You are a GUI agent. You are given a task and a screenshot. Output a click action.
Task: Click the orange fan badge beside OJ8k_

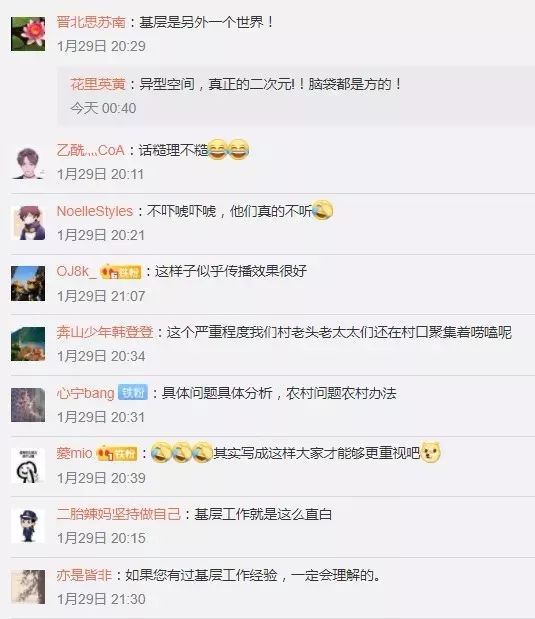[121, 272]
